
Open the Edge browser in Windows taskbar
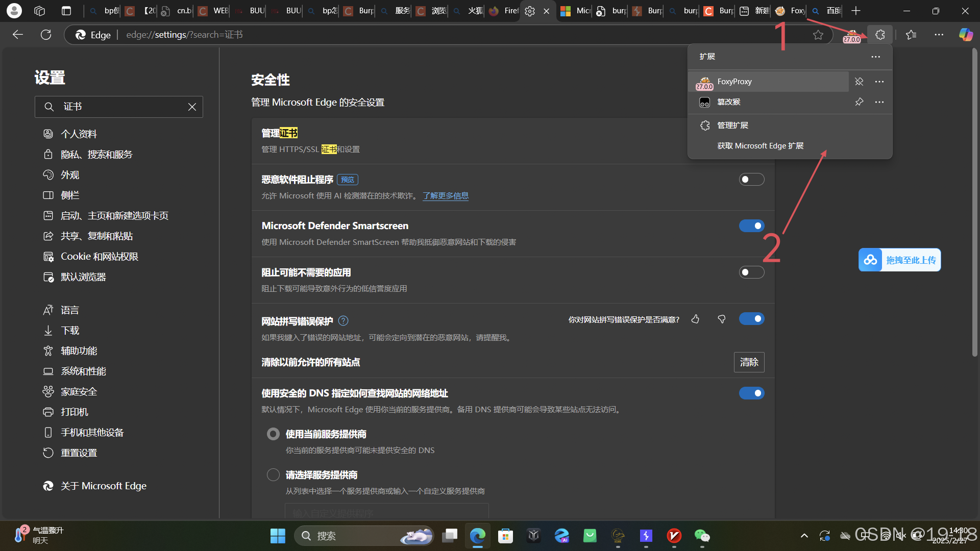(x=477, y=536)
